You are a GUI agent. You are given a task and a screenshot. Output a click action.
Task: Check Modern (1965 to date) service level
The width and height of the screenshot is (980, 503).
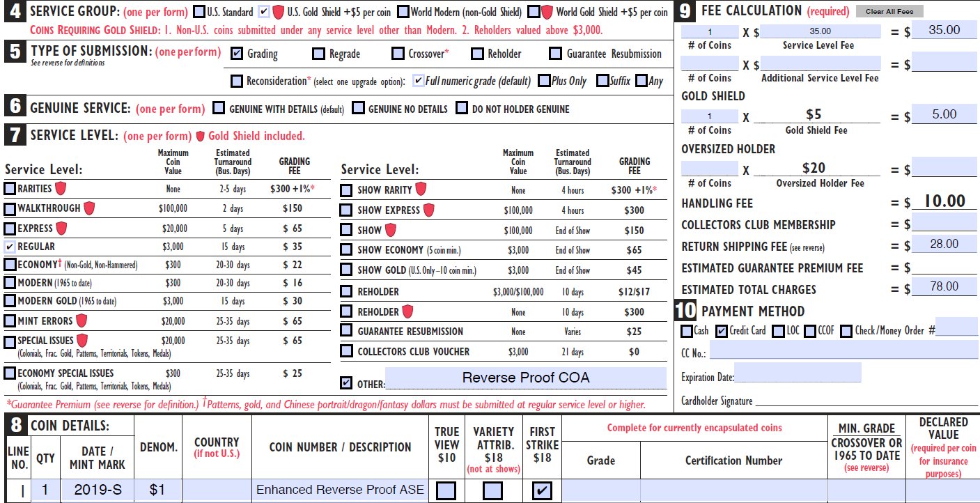point(10,283)
